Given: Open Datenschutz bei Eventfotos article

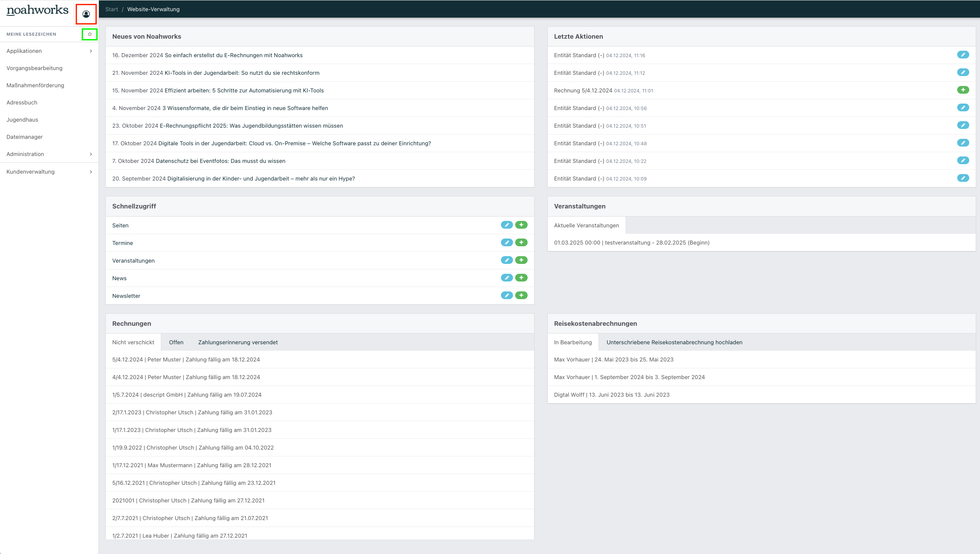Looking at the screenshot, I should (221, 161).
